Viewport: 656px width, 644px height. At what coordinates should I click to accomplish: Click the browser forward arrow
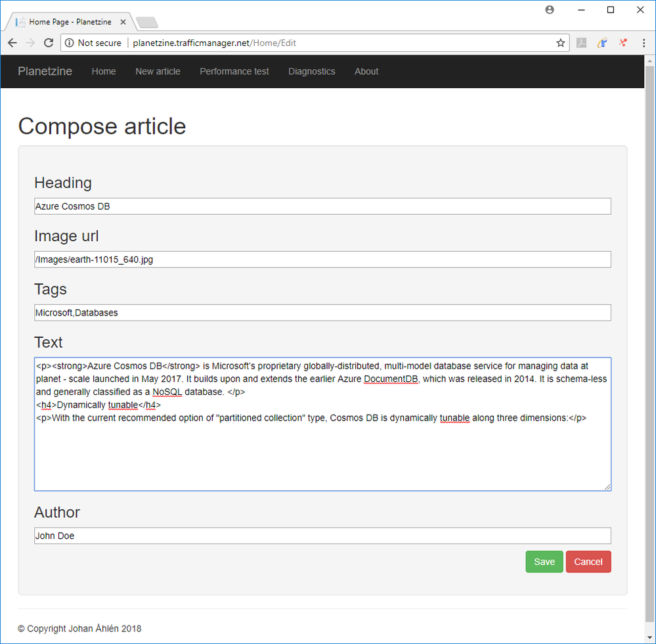30,43
